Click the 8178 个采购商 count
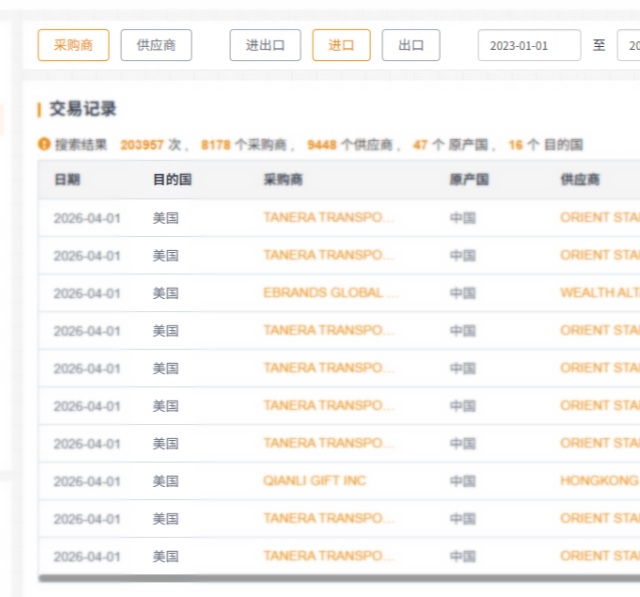 244,144
